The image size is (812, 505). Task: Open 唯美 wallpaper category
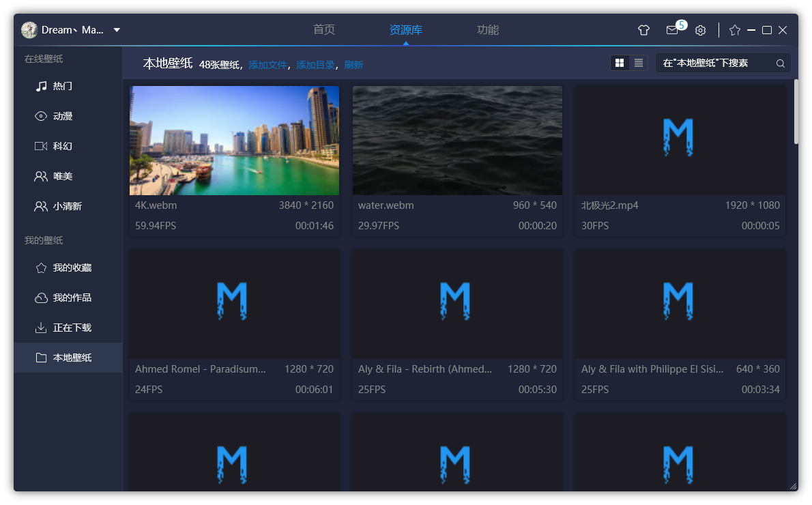point(68,176)
